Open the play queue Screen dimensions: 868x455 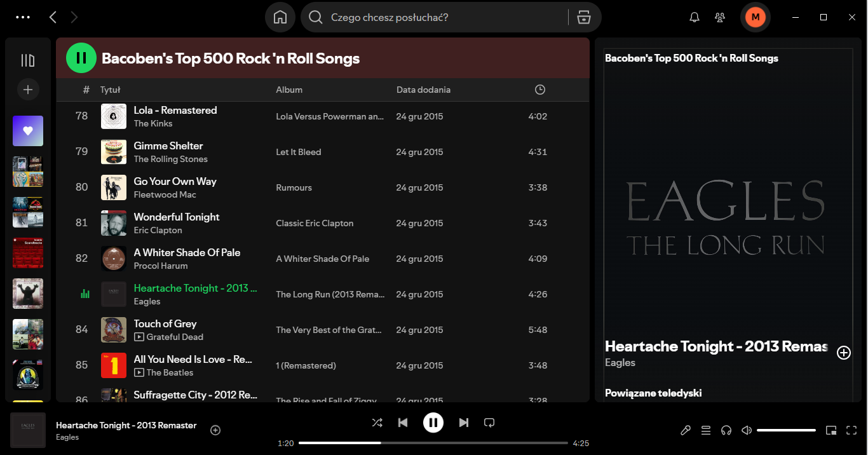coord(706,430)
